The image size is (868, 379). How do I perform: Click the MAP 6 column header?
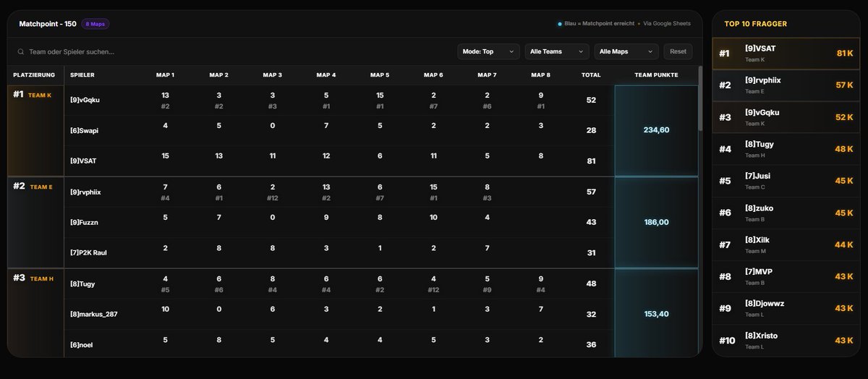433,75
